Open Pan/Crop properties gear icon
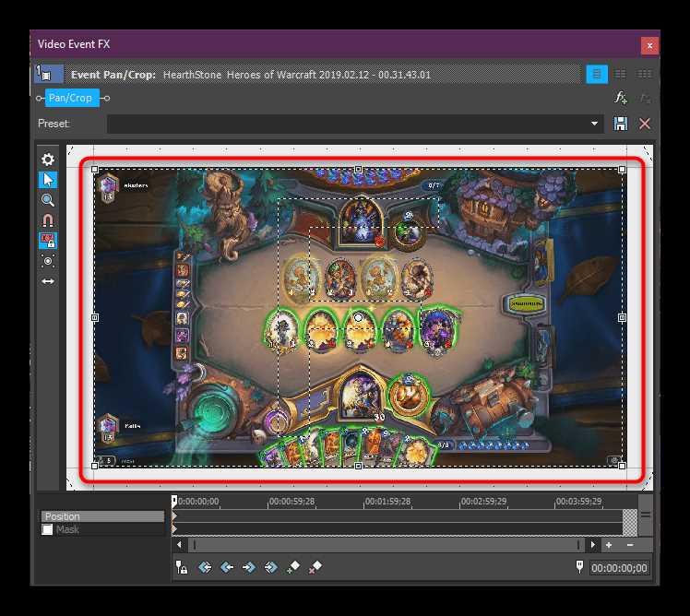This screenshot has height=616, width=690. [x=48, y=160]
